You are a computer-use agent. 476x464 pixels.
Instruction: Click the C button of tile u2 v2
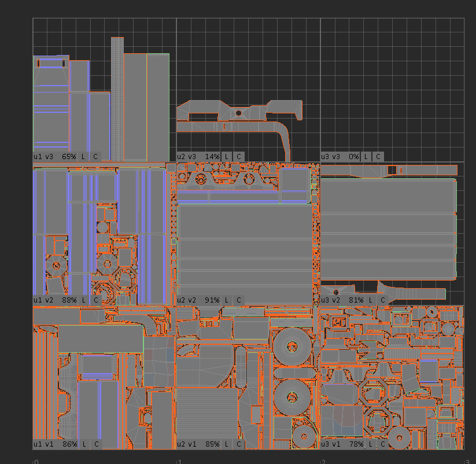click(x=239, y=300)
